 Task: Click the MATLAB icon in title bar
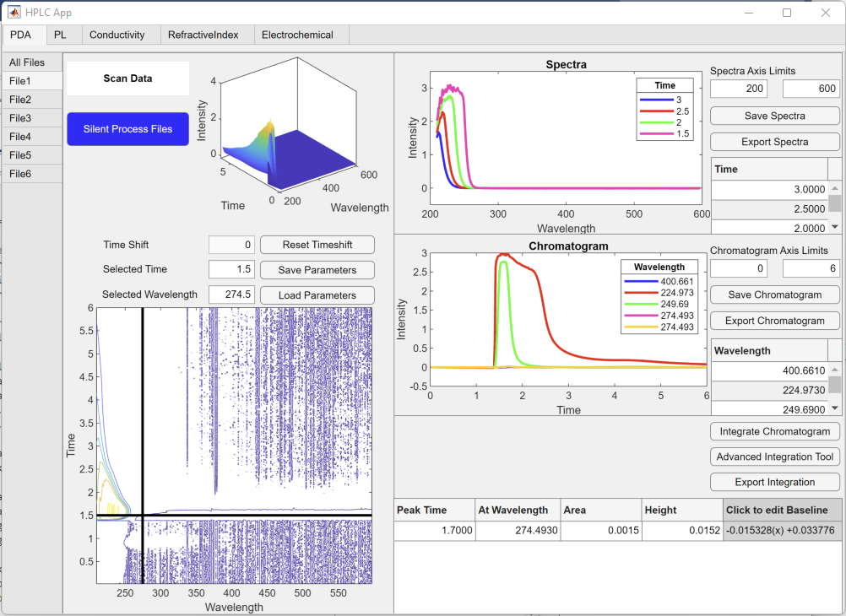pos(14,13)
